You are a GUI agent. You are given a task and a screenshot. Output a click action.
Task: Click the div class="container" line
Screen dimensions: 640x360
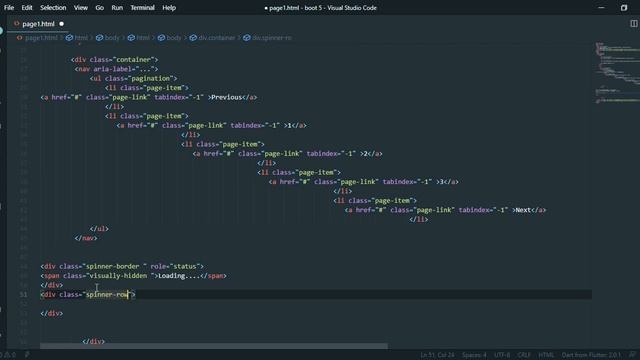pyautogui.click(x=114, y=60)
